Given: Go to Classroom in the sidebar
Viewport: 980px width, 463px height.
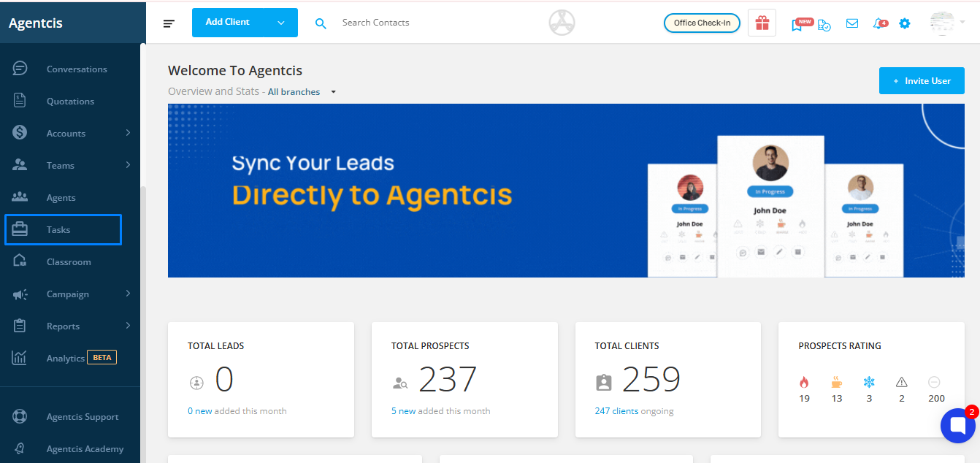Looking at the screenshot, I should [70, 261].
